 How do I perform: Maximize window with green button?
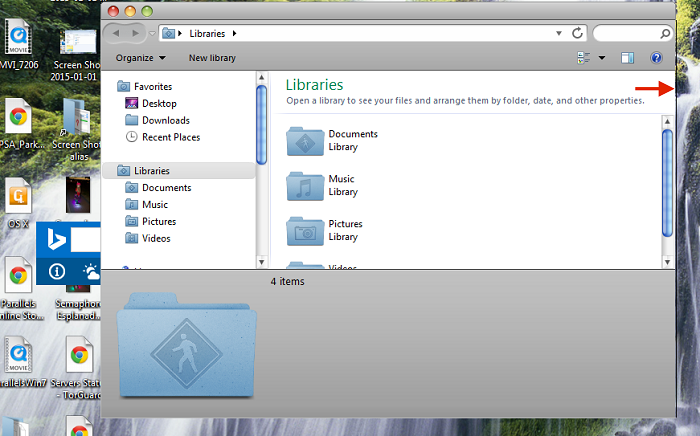pyautogui.click(x=147, y=11)
